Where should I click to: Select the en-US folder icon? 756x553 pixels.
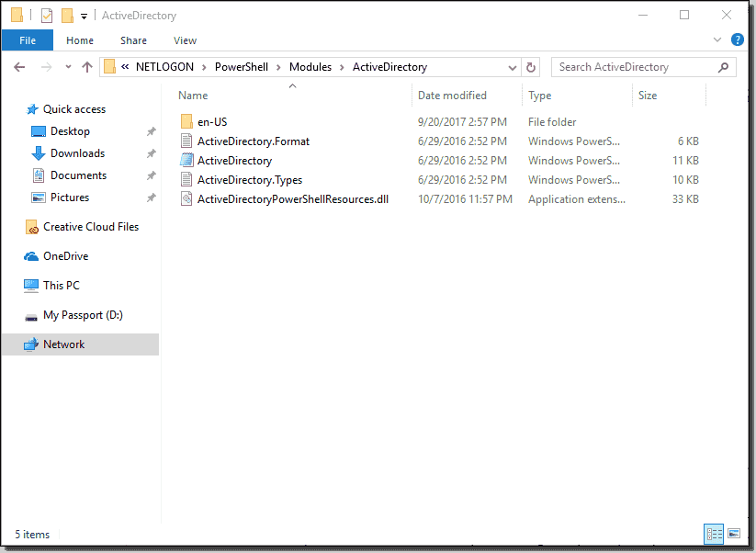tap(186, 121)
